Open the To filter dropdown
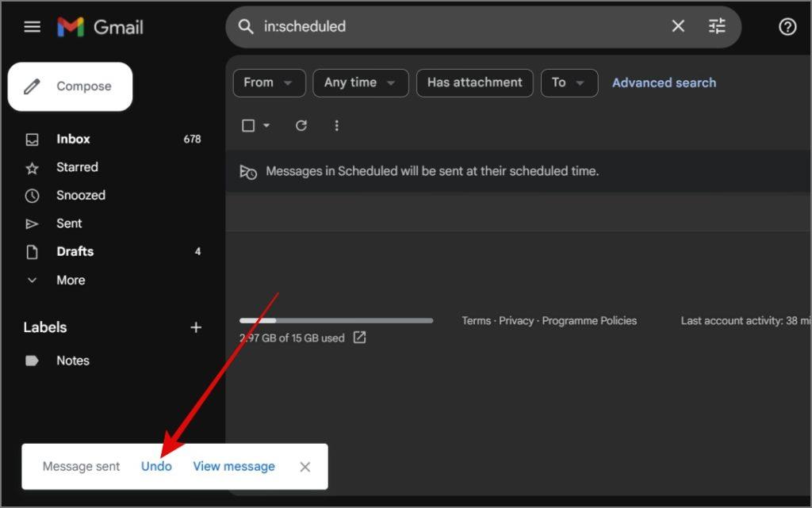This screenshot has width=812, height=508. point(569,82)
